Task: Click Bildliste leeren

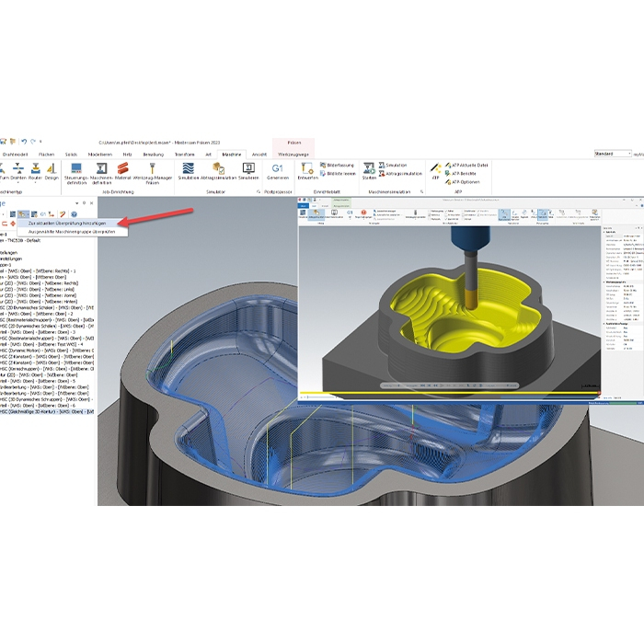Action: tap(338, 174)
